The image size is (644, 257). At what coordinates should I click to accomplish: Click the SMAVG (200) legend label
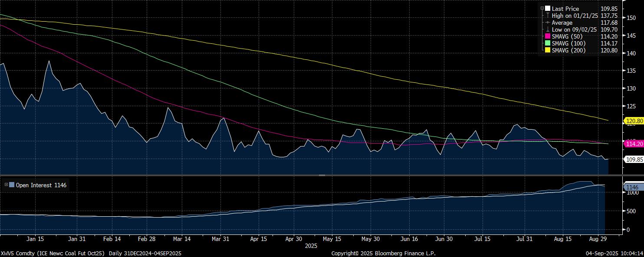[568, 50]
